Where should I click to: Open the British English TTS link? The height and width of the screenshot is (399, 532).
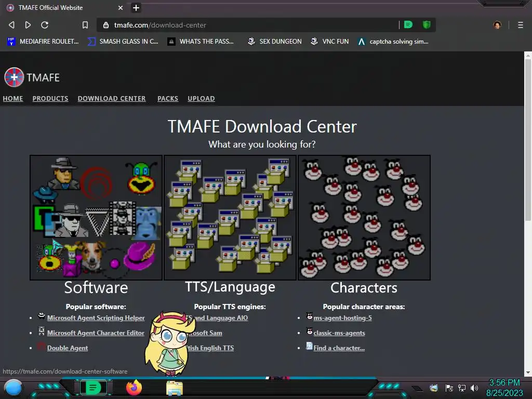click(x=210, y=348)
